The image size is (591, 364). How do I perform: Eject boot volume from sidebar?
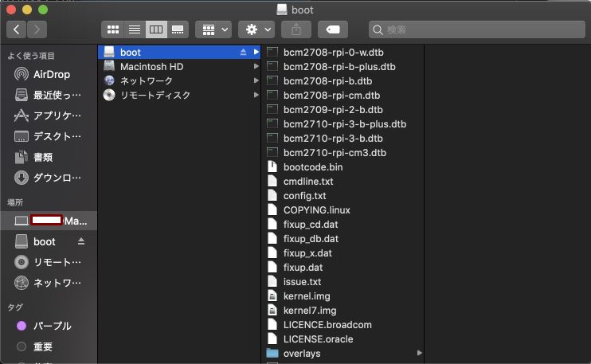(x=81, y=241)
